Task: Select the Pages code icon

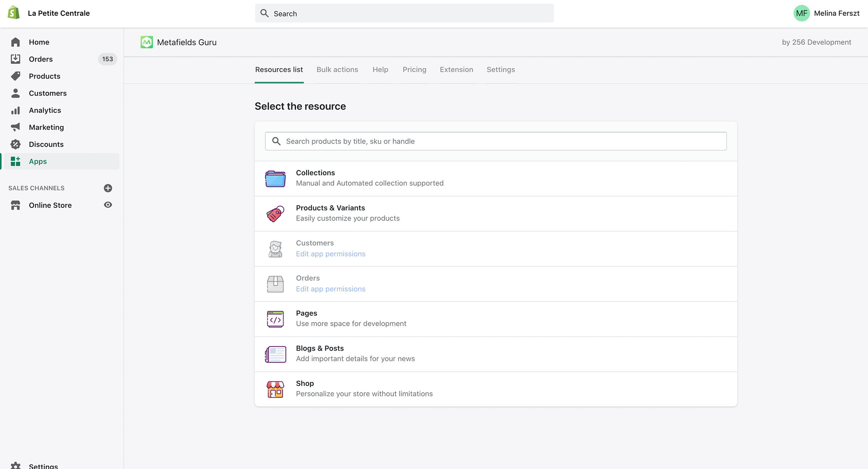Action: pos(275,319)
